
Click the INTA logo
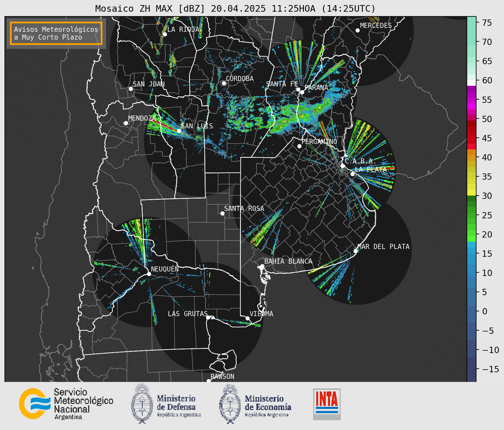327,404
